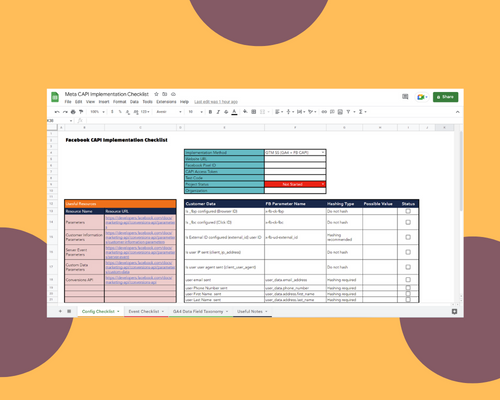Open Project Status Not Started dropdown
500x400 pixels.
coord(295,184)
